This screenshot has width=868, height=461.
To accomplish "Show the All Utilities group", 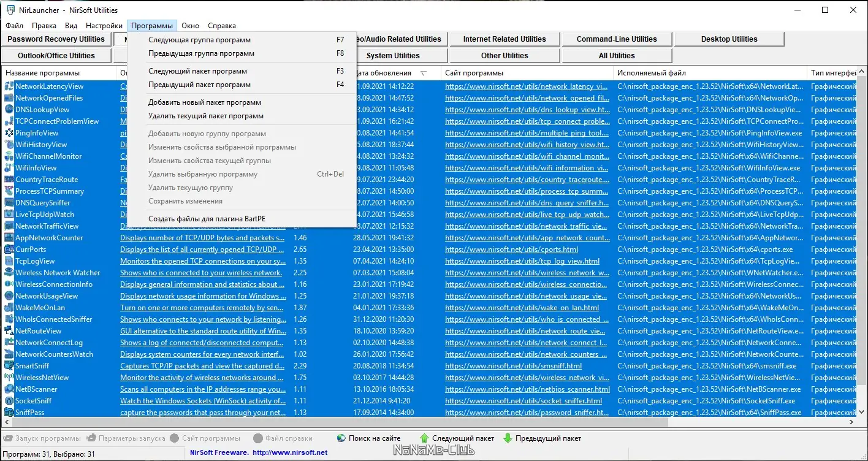I will pyautogui.click(x=617, y=56).
